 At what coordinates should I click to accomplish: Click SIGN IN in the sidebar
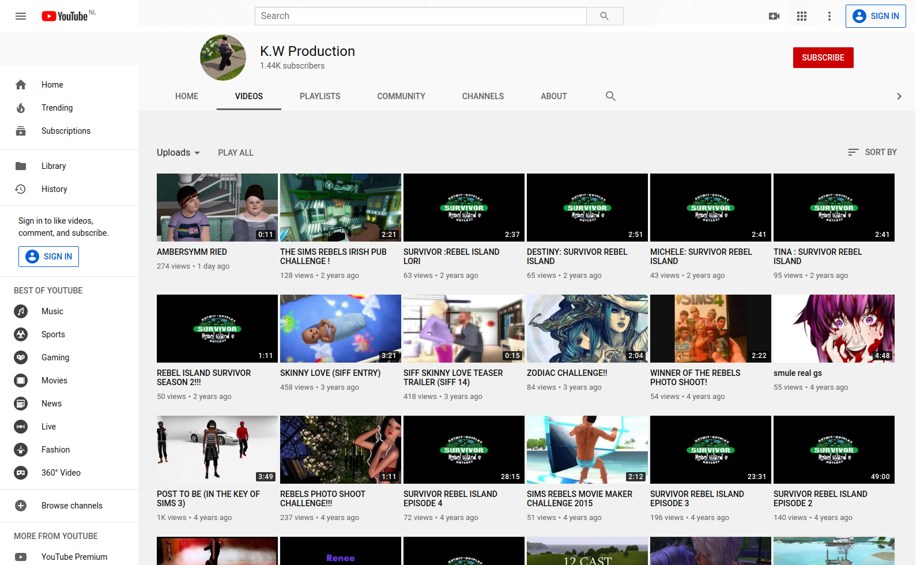[48, 257]
